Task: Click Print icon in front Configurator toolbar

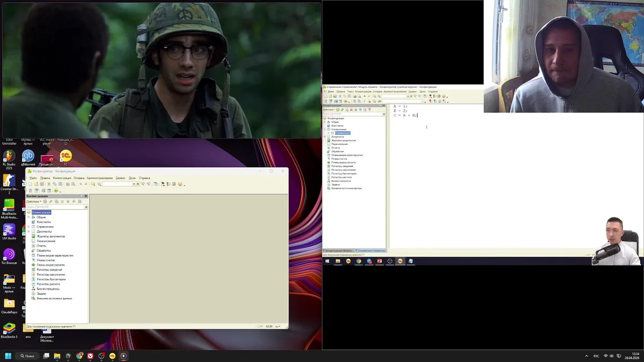Action: 68,184
